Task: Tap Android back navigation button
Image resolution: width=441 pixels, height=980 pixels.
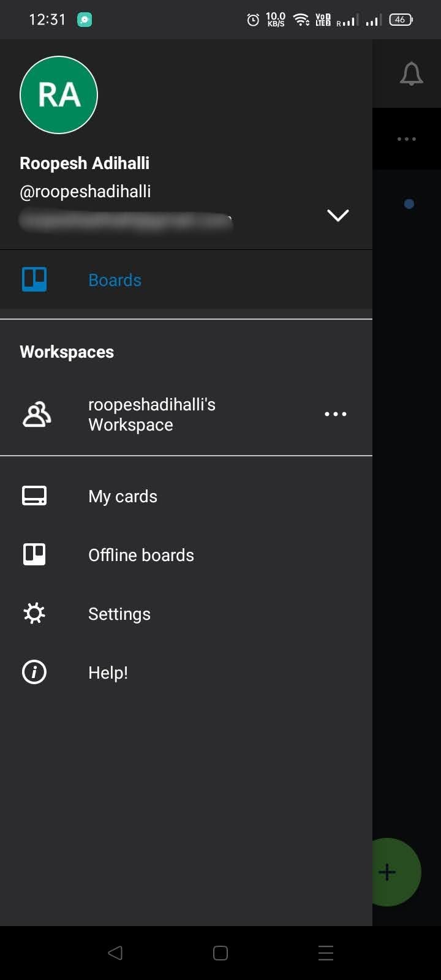Action: 115,952
